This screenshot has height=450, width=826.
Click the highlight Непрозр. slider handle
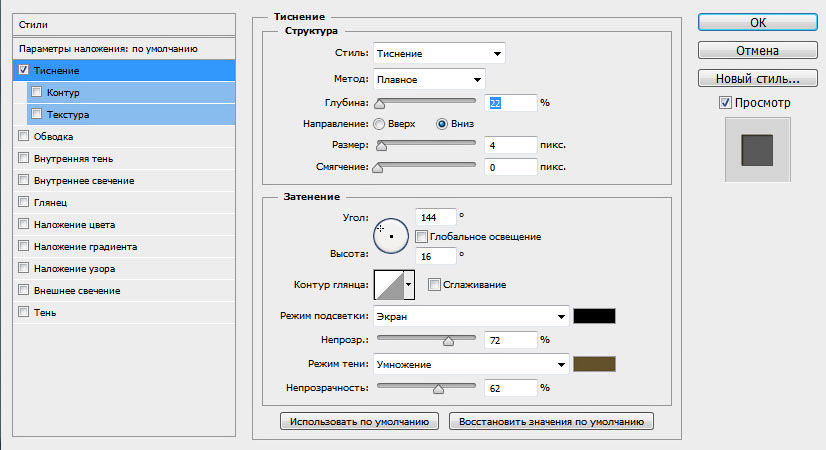coord(448,341)
